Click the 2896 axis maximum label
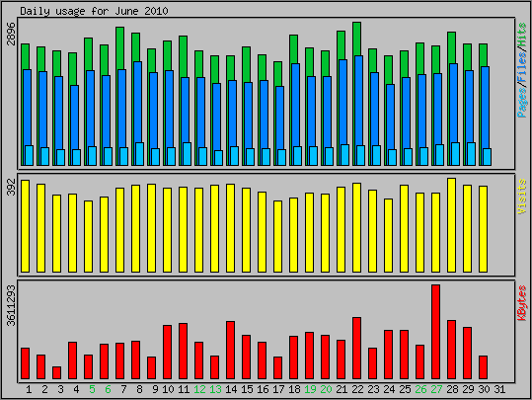The height and width of the screenshot is (400, 532). (x=11, y=34)
